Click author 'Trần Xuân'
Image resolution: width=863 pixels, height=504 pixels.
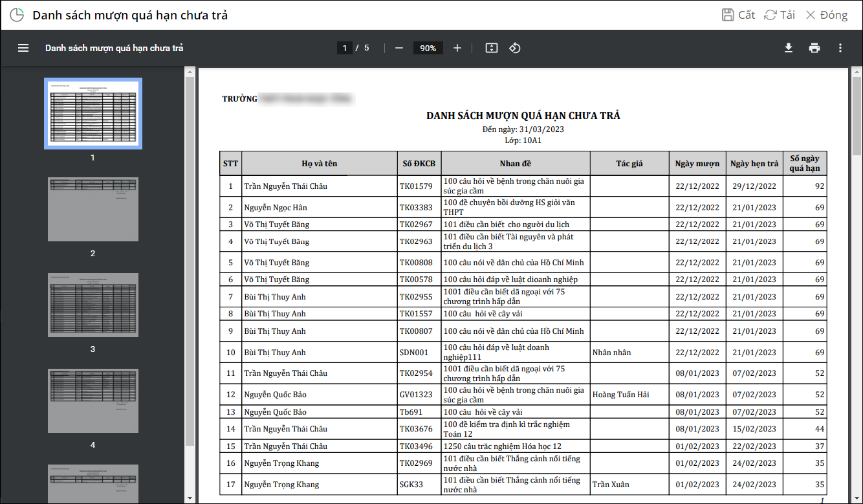[610, 485]
